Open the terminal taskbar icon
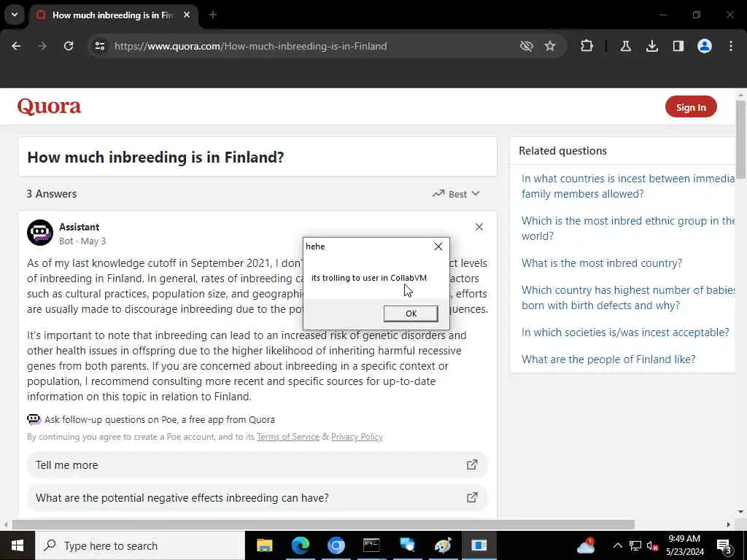Viewport: 747px width, 560px height. 371,545
